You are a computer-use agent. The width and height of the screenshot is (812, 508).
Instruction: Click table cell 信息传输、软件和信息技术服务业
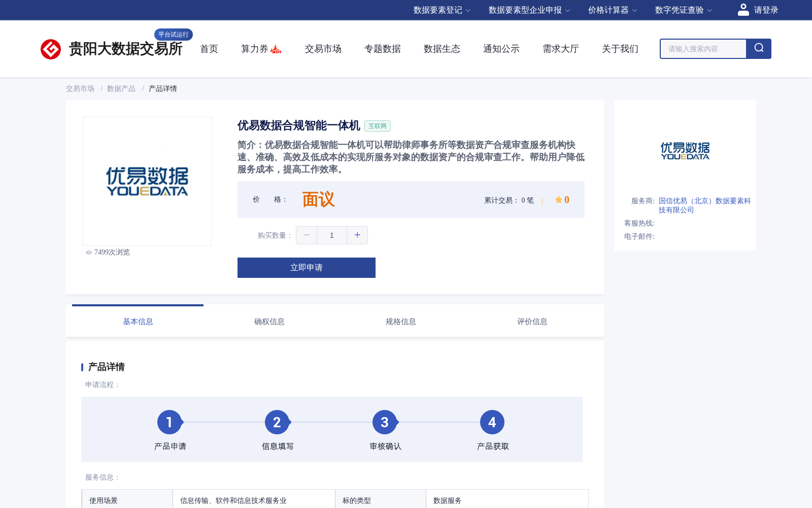(254, 500)
